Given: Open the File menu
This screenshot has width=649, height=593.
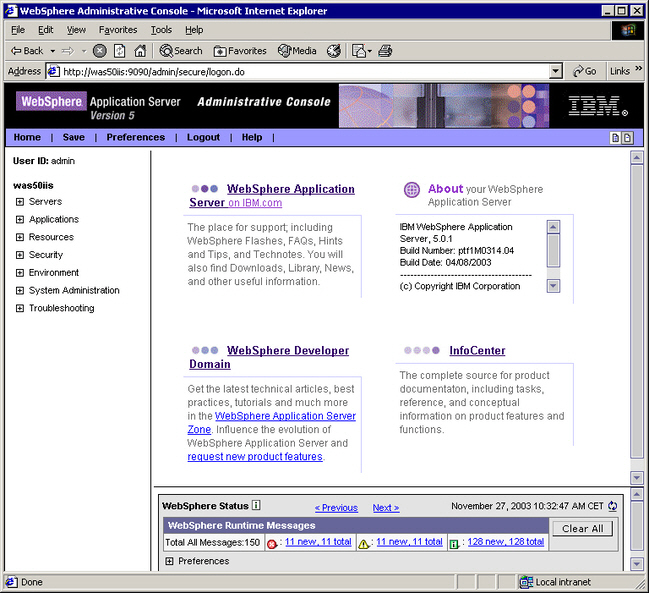Looking at the screenshot, I should (x=18, y=30).
